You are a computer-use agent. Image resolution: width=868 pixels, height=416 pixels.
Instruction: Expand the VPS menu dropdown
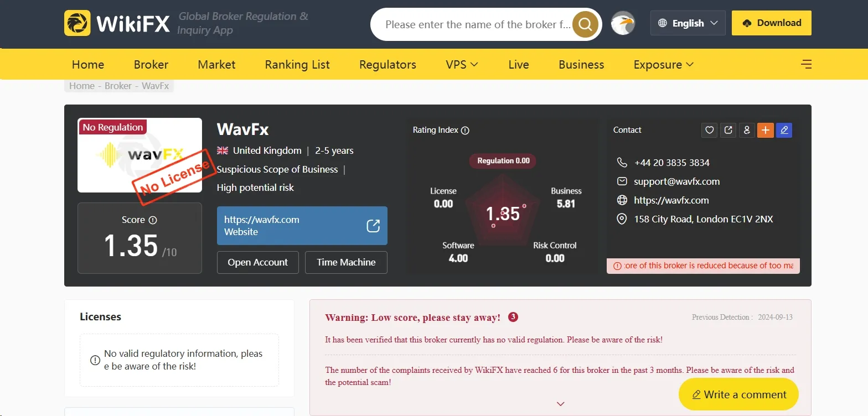[462, 64]
